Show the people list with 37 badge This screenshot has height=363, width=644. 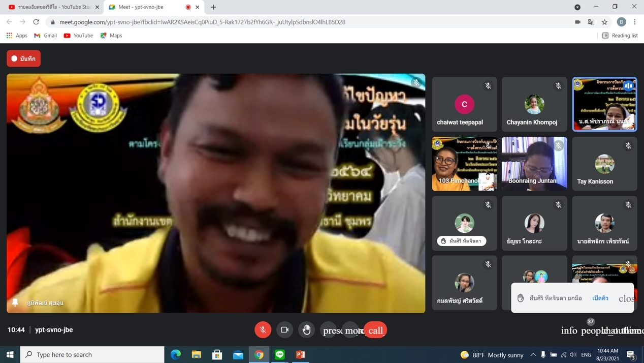pyautogui.click(x=591, y=330)
